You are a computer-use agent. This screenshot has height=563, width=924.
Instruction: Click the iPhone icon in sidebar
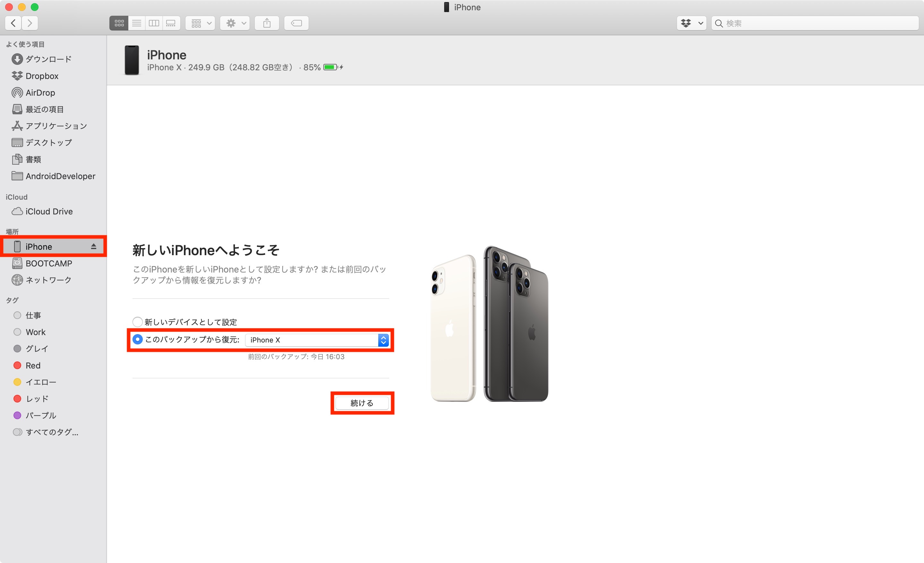point(16,246)
